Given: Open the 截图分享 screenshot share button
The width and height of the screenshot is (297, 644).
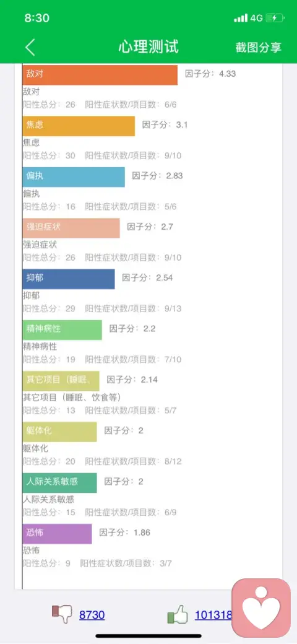Looking at the screenshot, I should [x=259, y=47].
